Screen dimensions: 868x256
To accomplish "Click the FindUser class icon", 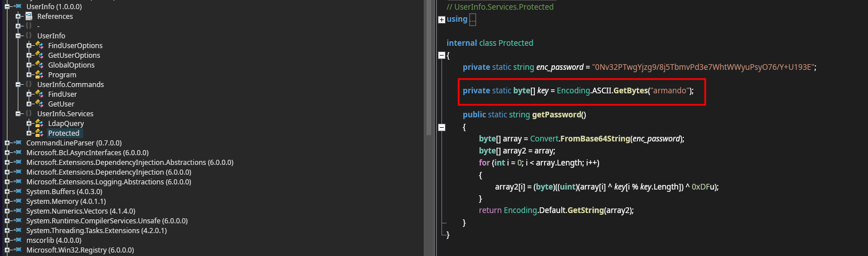I will pos(40,94).
